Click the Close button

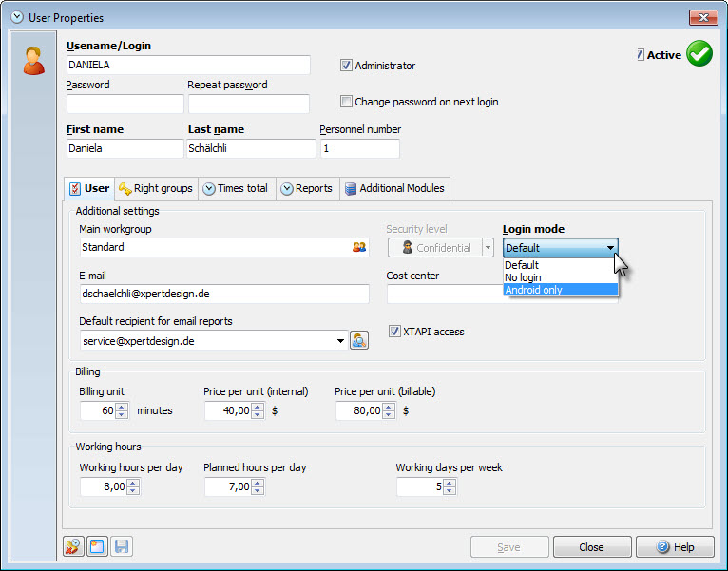coord(591,547)
